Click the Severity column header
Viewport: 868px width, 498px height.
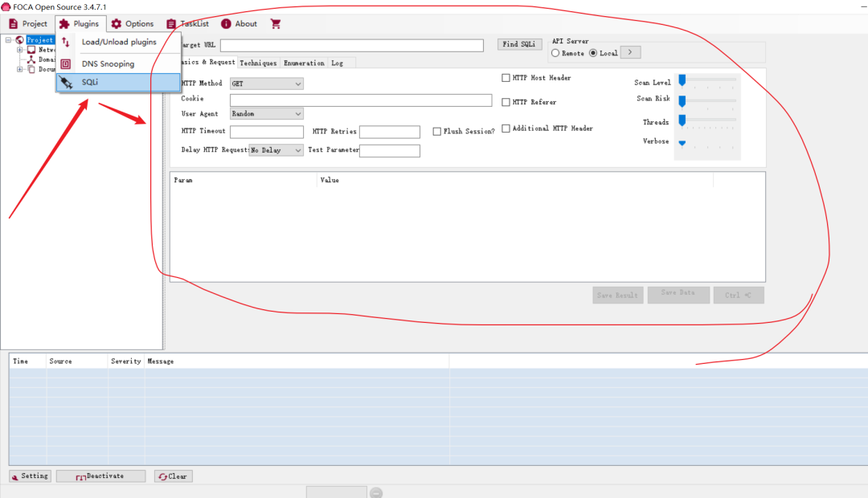(125, 361)
